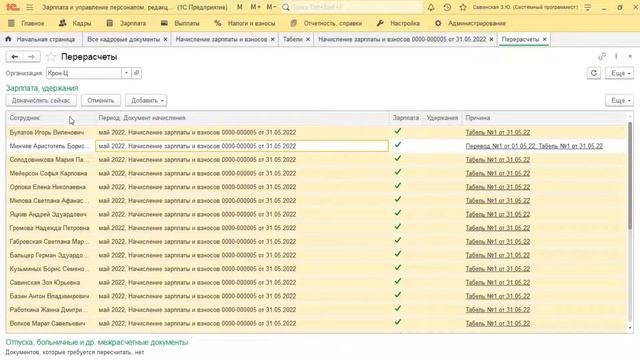Open Табель №1 link for Булатов
The width and height of the screenshot is (640, 360).
[x=498, y=132]
